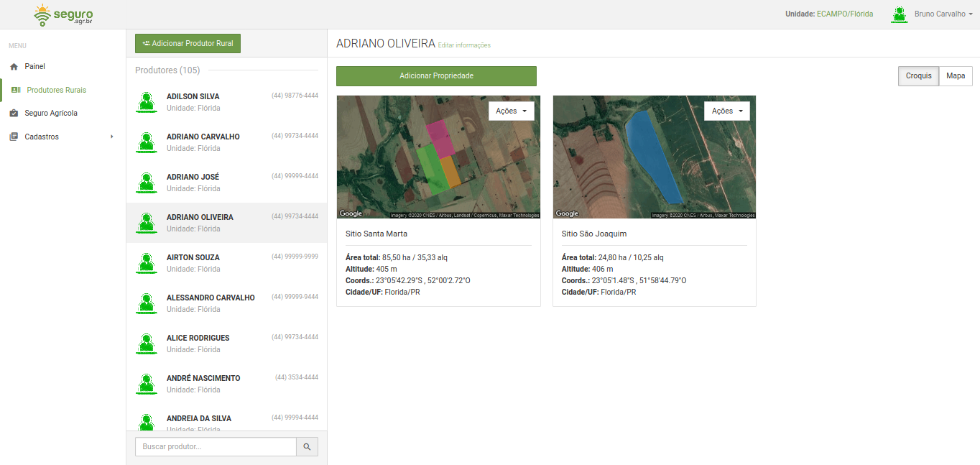The width and height of the screenshot is (980, 465).
Task: Click the pink field polygon on the map
Action: click(x=440, y=138)
